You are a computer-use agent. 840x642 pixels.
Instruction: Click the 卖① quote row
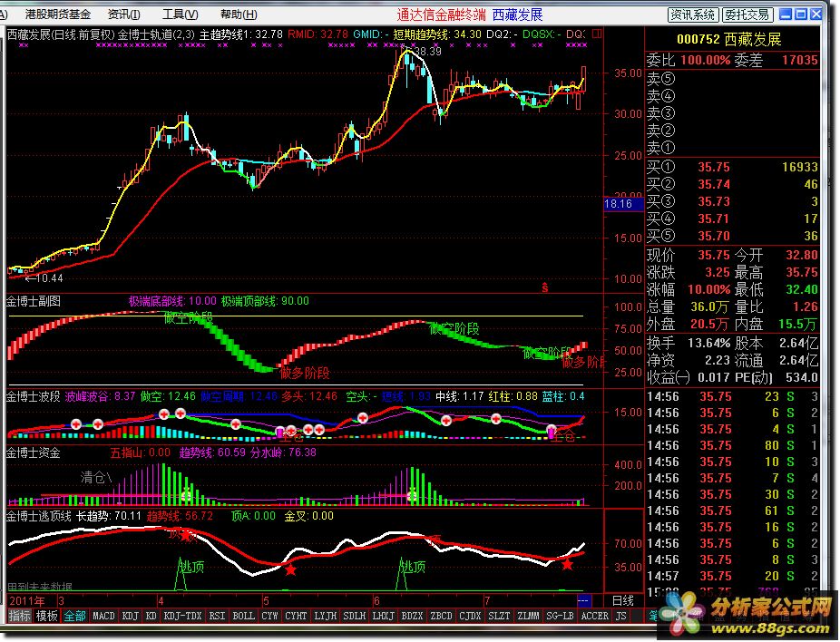pos(732,147)
